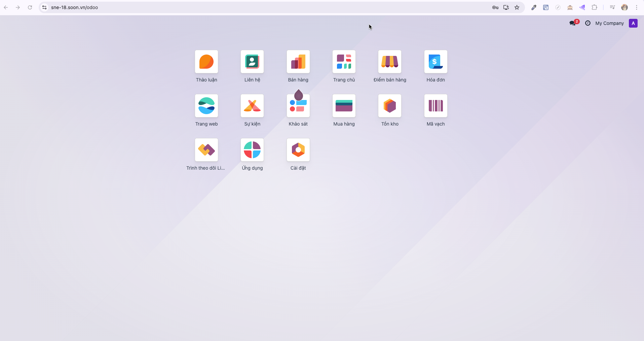Open the browser extensions puzzle menu

coord(595,7)
